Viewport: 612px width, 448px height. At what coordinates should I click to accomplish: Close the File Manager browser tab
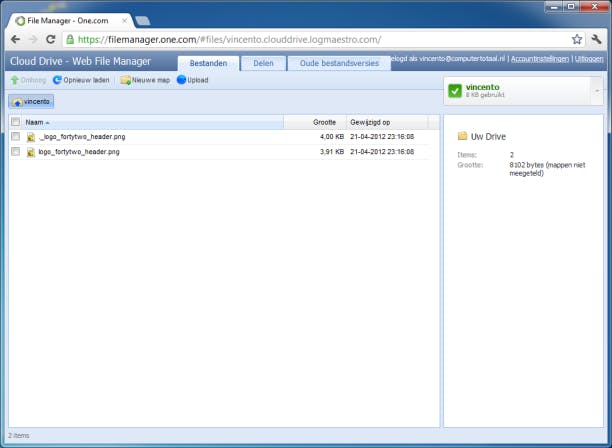coord(125,21)
